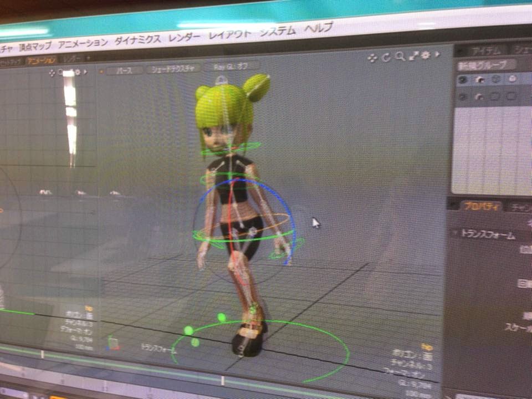Toggle the crescent icon in second group row
Viewport: 532px width, 399px height.
(479, 96)
